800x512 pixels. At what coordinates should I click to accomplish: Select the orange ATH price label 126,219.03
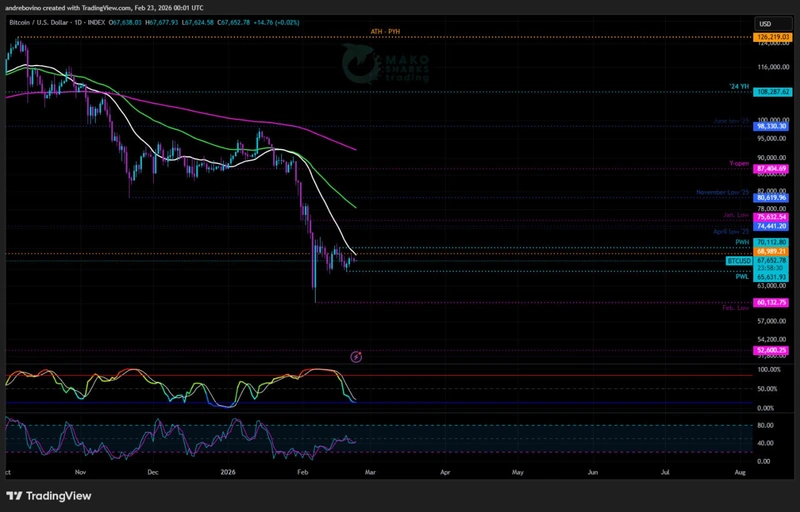point(772,37)
